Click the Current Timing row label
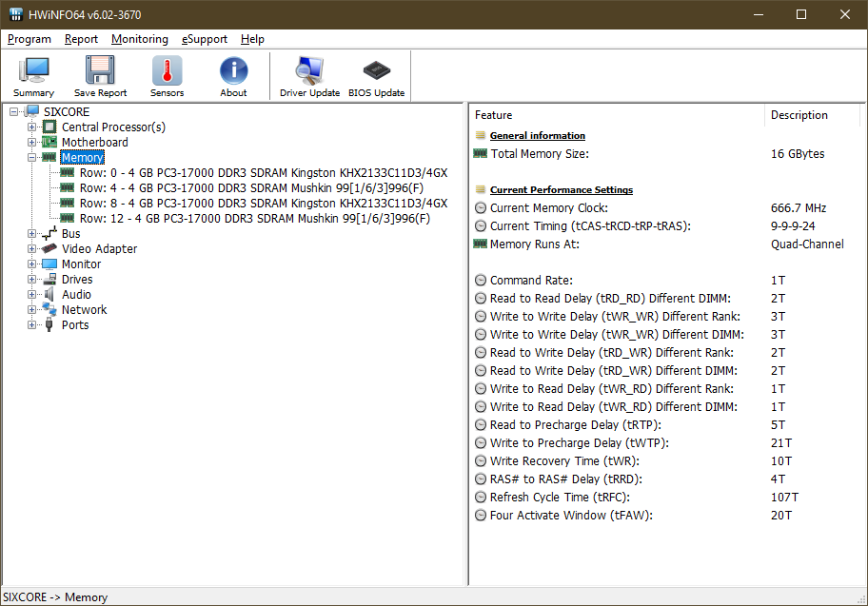Screen dimensions: 868x606 (x=591, y=225)
